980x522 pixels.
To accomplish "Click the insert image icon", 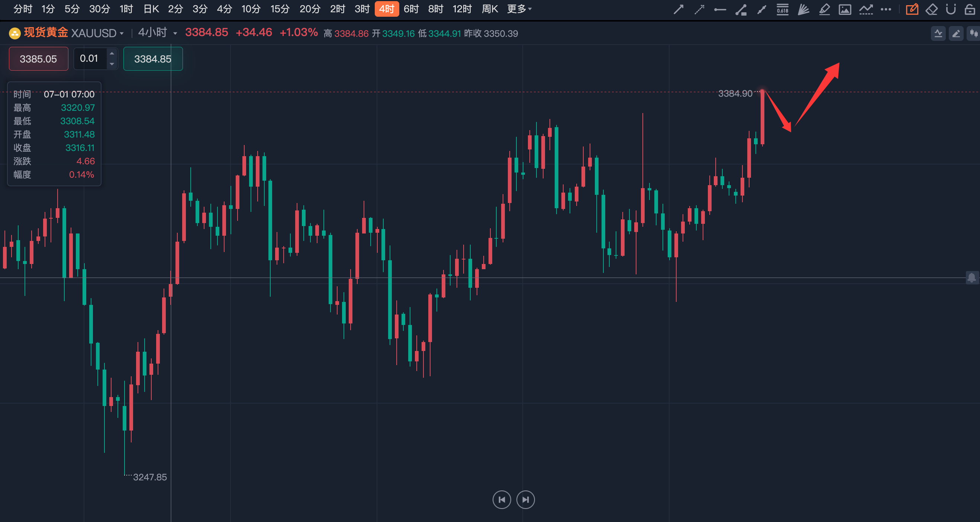I will point(845,9).
